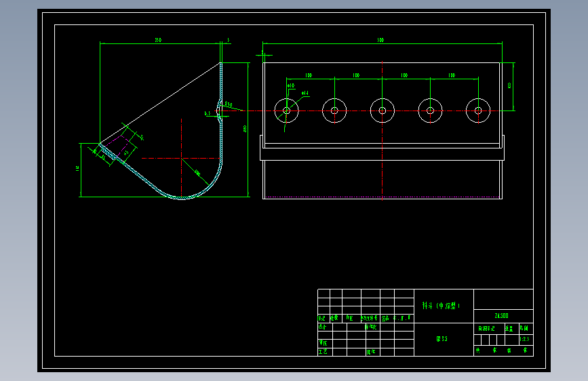Click the 500 overall width dimension text

(380, 40)
